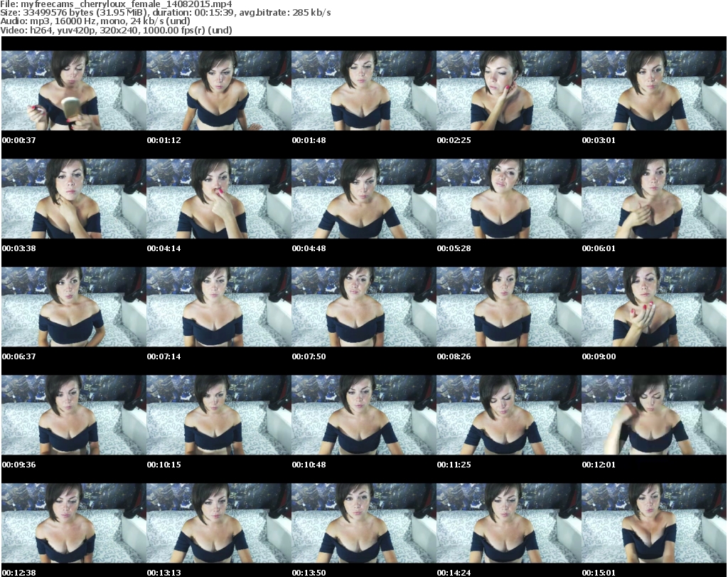Click the timestamp label '00:09:36'
The image size is (728, 577).
(19, 465)
